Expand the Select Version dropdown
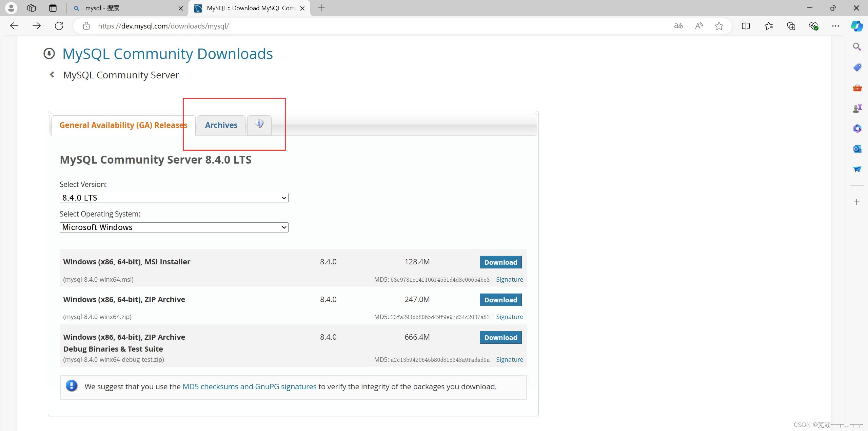Screen dimensions: 868x431 coord(174,198)
